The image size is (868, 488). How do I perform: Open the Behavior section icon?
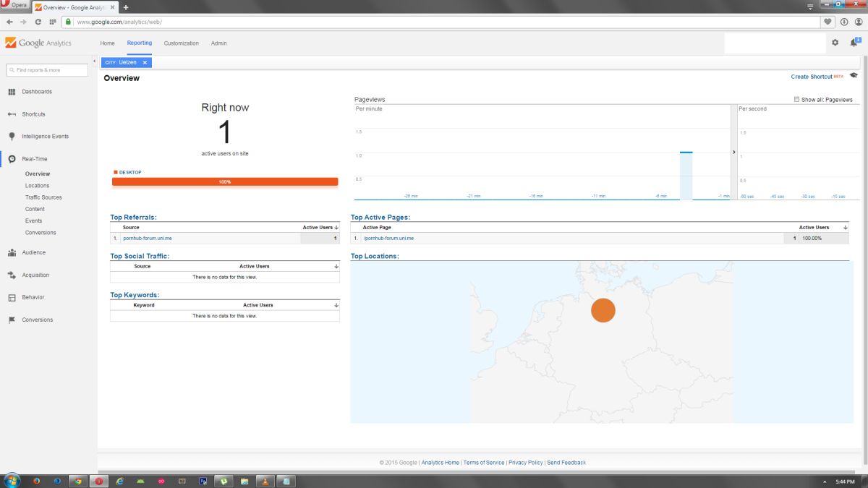(12, 298)
